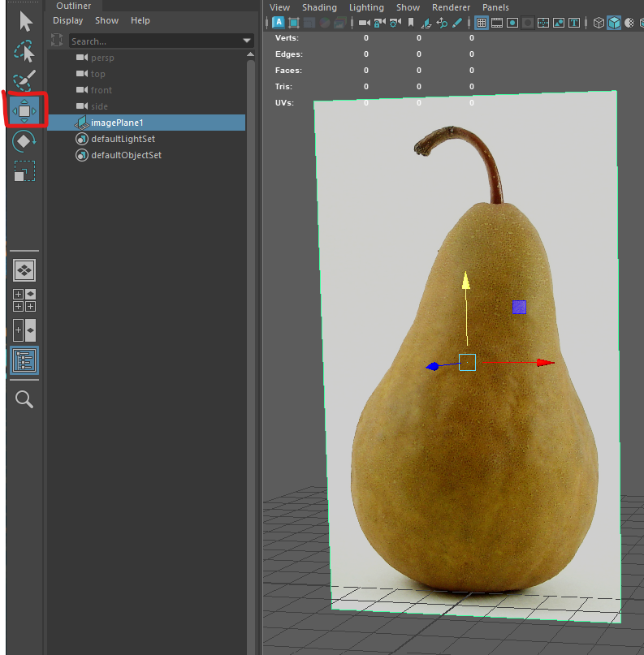The width and height of the screenshot is (644, 655).
Task: Select the arrow Select tool
Action: coord(25,22)
